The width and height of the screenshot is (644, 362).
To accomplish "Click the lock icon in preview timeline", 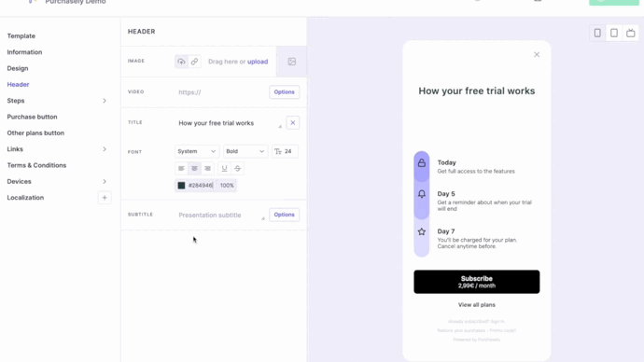I will click(x=421, y=163).
